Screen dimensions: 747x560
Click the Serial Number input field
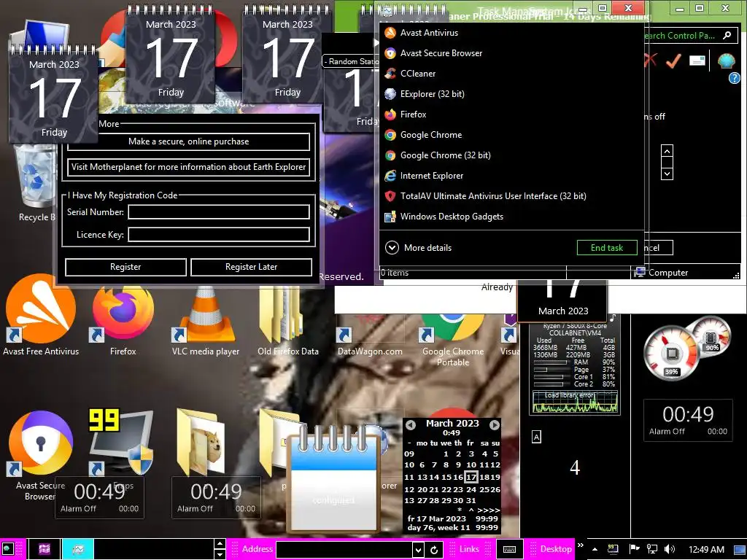click(219, 212)
